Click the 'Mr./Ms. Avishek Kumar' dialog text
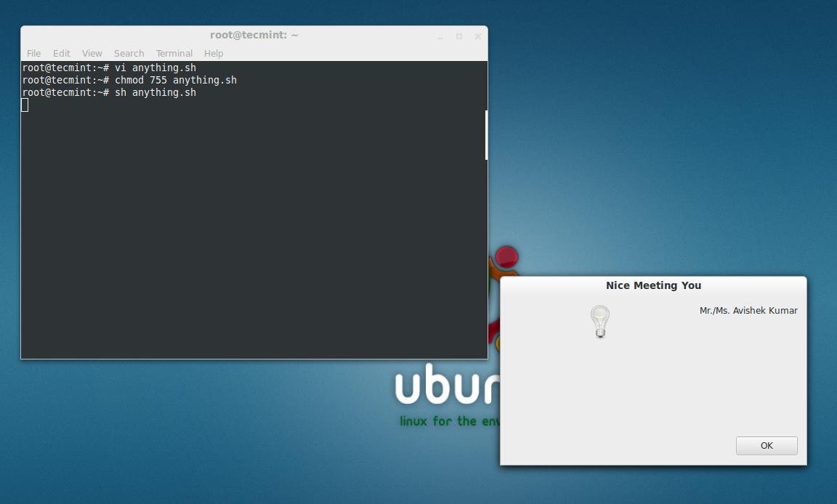 pos(748,310)
